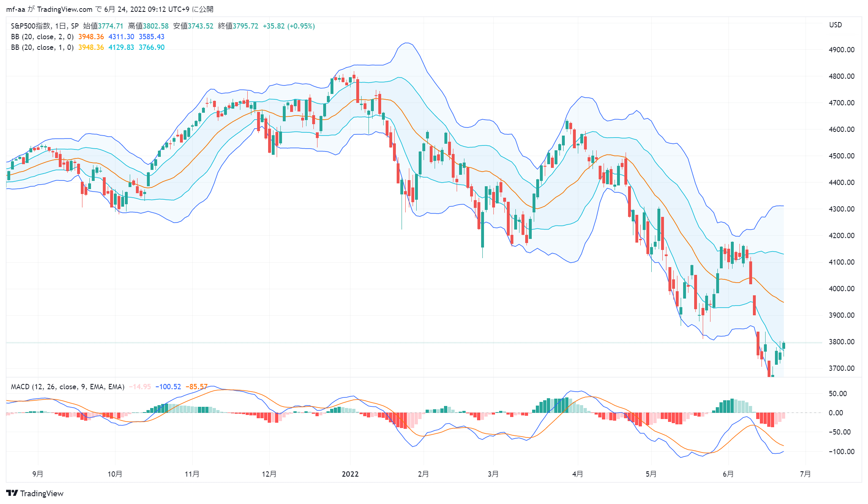Click the teal 3766.90 lower band value
The width and height of the screenshot is (868, 504).
[x=151, y=47]
